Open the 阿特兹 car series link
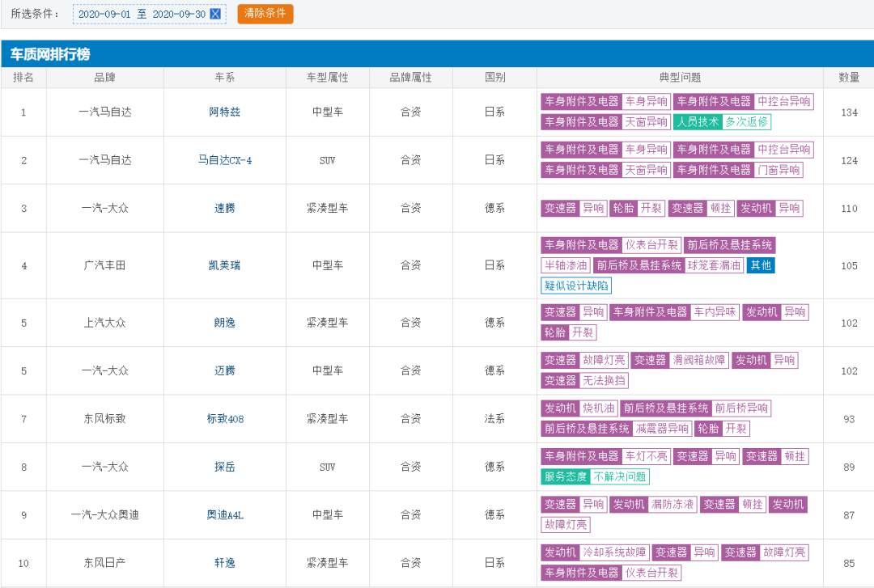 [x=225, y=112]
